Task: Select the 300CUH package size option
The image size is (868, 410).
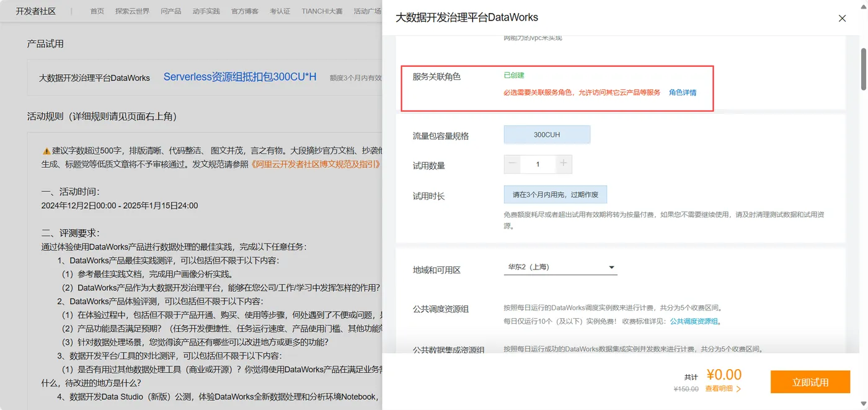Action: click(547, 134)
